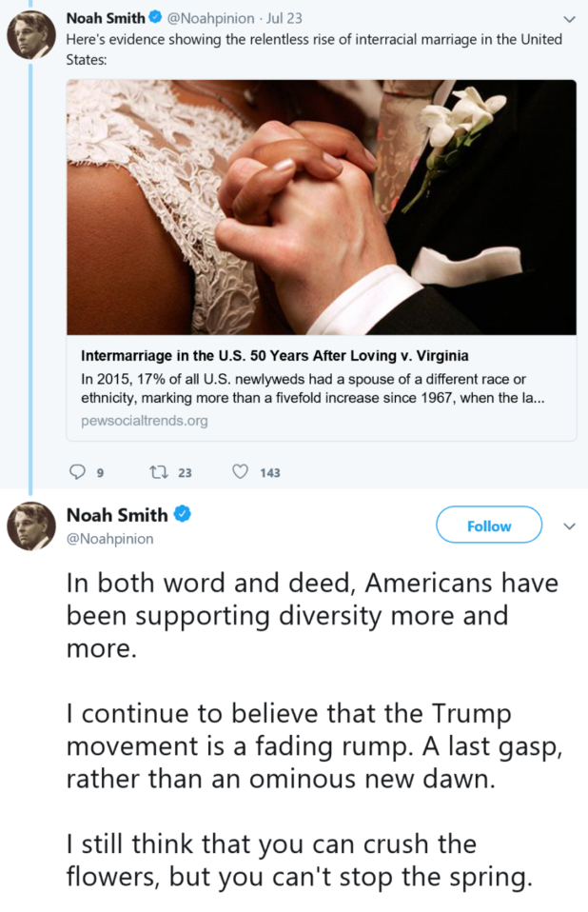Screen dimensions: 588x912
Task: Open Noah Smith's lower profile avatar
Action: pyautogui.click(x=31, y=526)
